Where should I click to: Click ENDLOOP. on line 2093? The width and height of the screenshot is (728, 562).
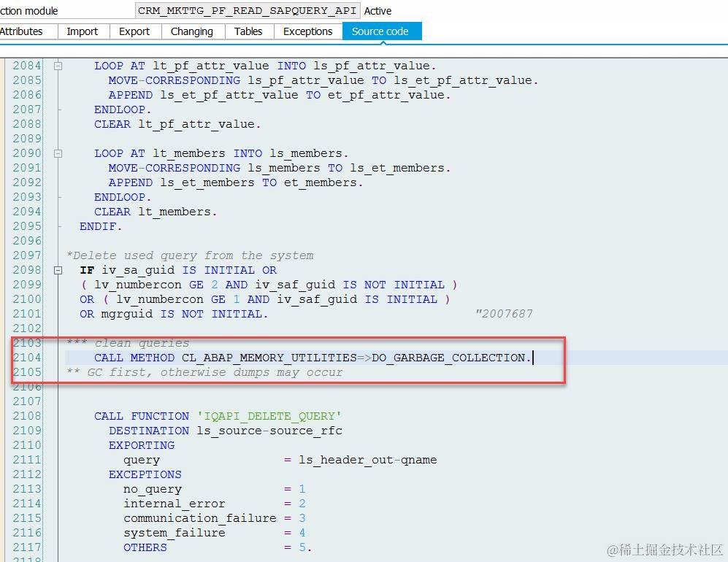(123, 197)
